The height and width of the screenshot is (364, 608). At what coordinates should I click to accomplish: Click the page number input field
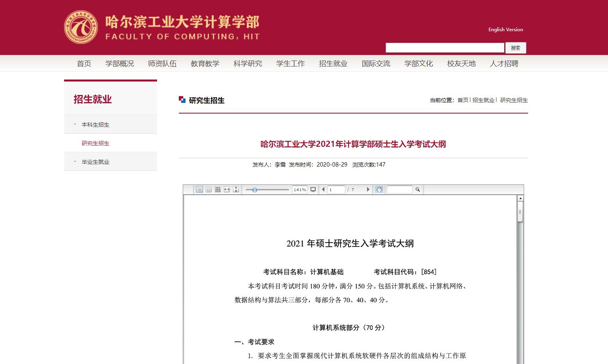tap(336, 190)
